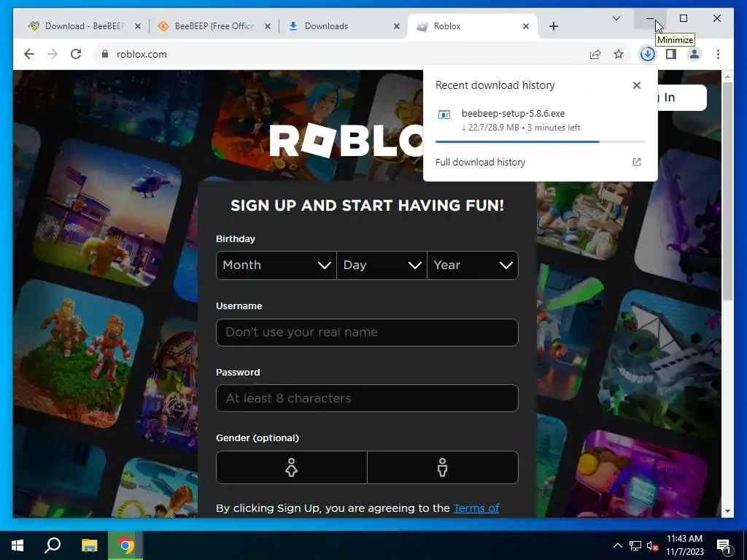Image resolution: width=747 pixels, height=560 pixels.
Task: Click the beebeep download progress bar
Action: coord(541,141)
